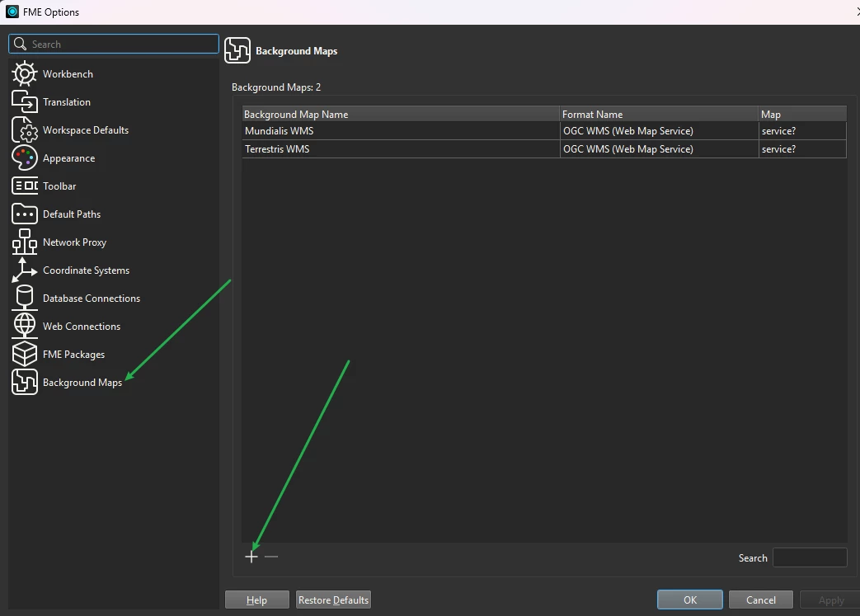Focus the options Search field

[114, 44]
